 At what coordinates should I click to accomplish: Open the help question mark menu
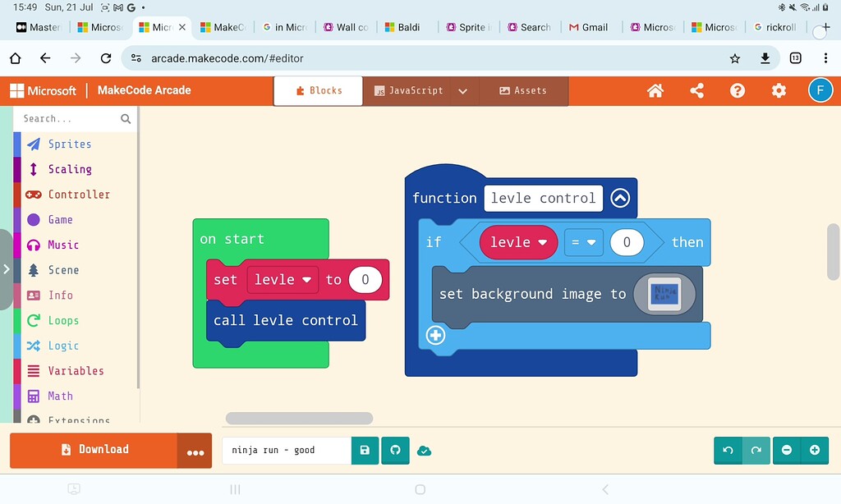click(x=738, y=90)
